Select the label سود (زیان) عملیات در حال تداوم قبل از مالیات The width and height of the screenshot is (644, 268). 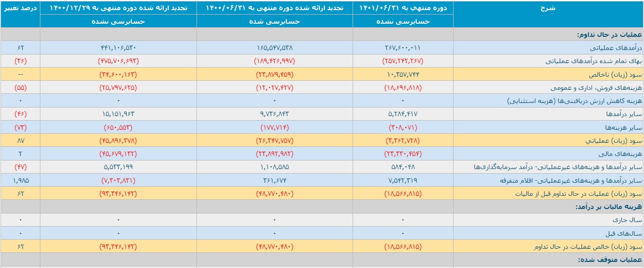click(x=579, y=193)
